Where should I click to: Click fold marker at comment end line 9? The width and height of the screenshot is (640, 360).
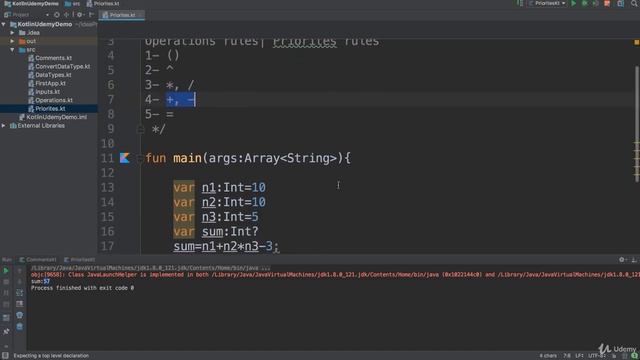coord(140,129)
